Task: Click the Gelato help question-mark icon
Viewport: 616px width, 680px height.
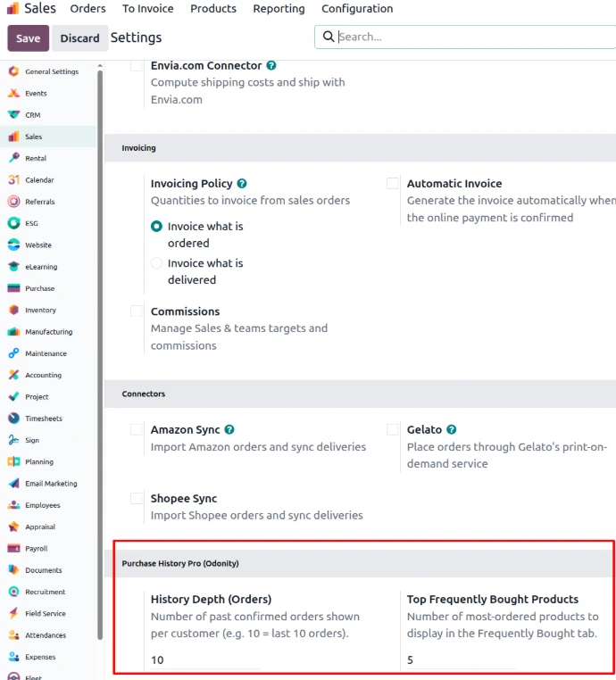Action: [452, 430]
